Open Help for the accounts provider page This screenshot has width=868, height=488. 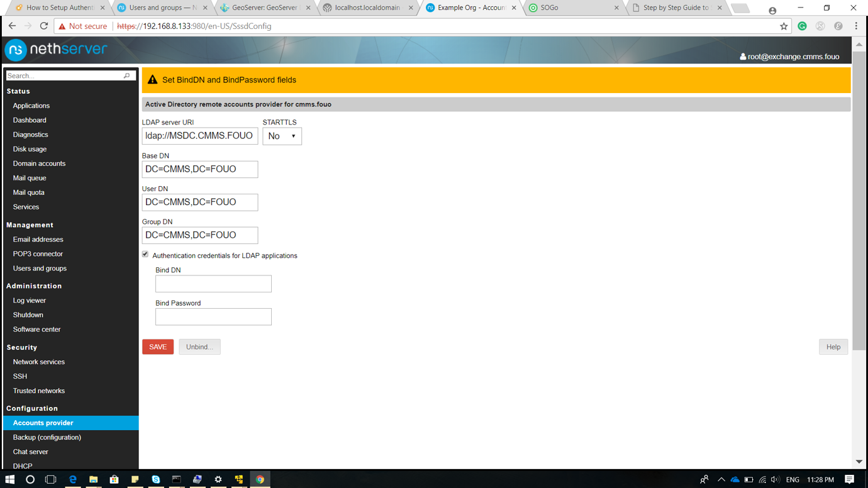tap(833, 347)
